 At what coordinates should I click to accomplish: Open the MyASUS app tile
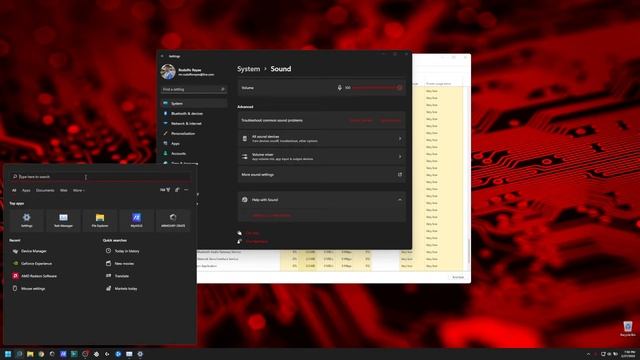pyautogui.click(x=136, y=220)
